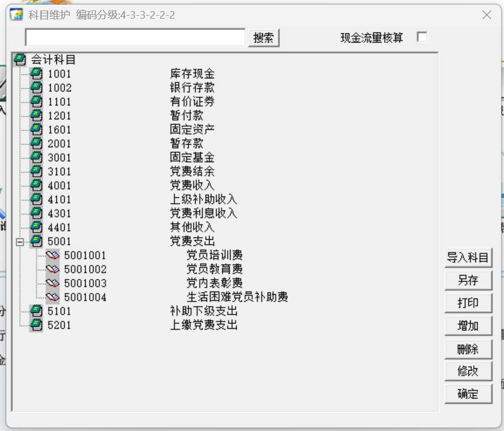Focus the account search text field
This screenshot has height=431, width=504.
[136, 38]
